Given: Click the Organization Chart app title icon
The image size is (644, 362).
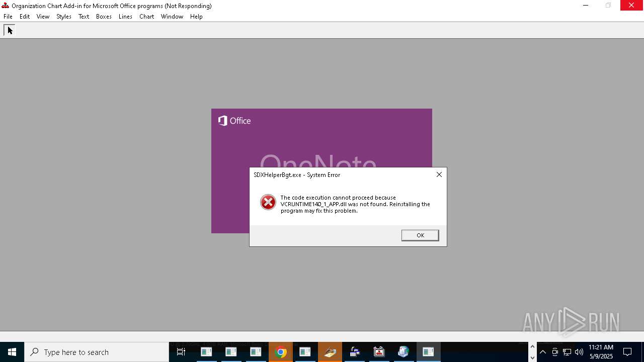Looking at the screenshot, I should 6,6.
